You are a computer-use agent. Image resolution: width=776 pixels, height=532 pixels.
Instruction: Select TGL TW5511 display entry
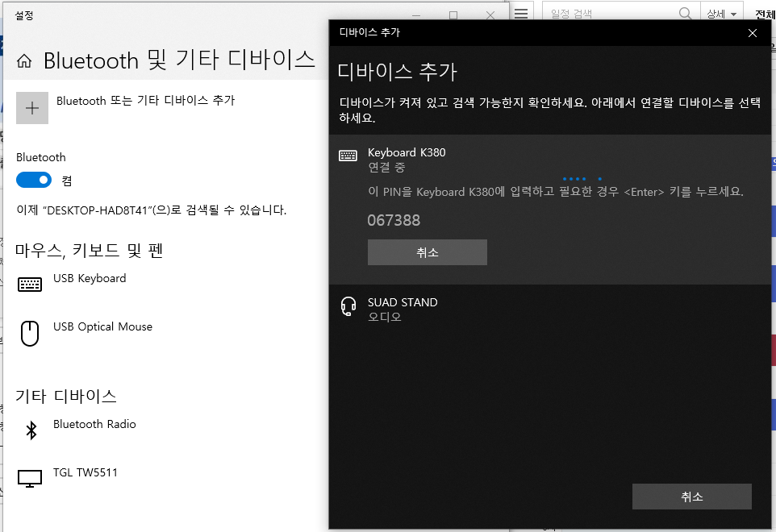(86, 472)
